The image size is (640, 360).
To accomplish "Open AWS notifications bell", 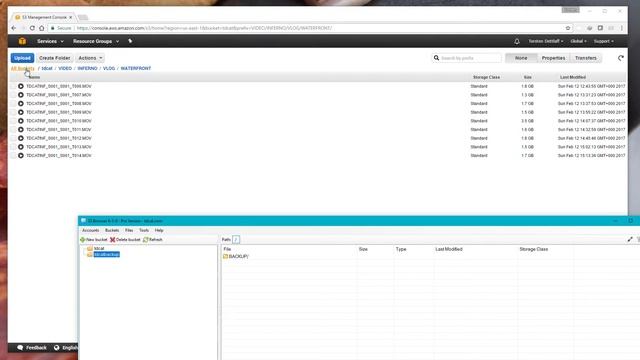I will click(517, 41).
